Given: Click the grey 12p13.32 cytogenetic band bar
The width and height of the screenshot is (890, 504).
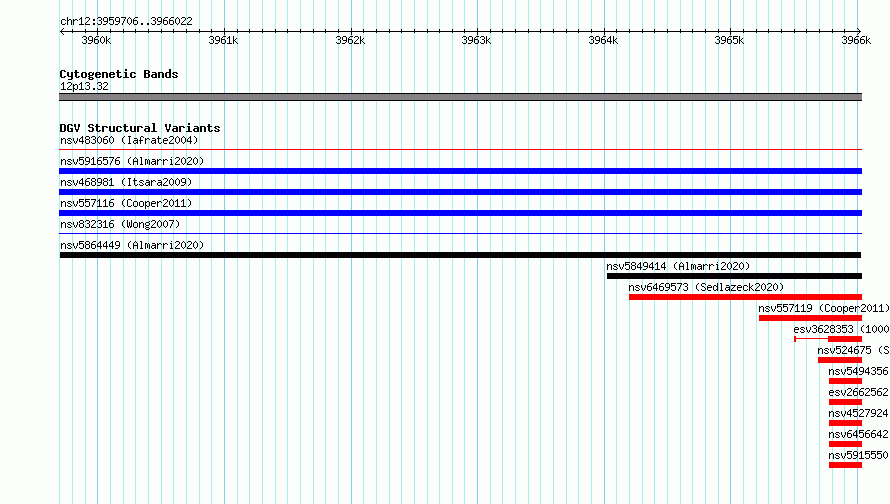Looking at the screenshot, I should 460,97.
